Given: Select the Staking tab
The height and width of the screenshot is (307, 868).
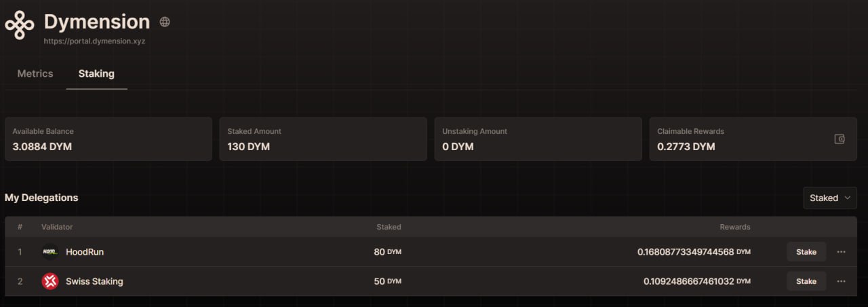Looking at the screenshot, I should pyautogui.click(x=96, y=73).
